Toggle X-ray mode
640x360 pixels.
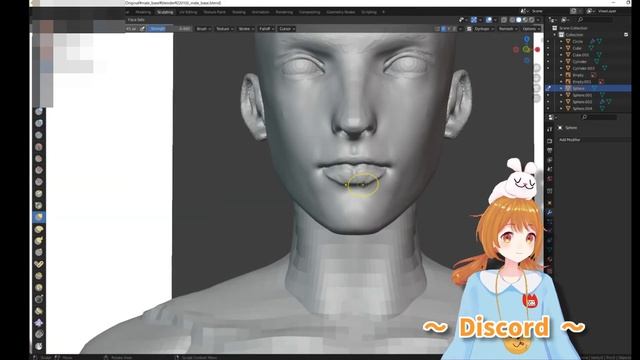[504, 20]
